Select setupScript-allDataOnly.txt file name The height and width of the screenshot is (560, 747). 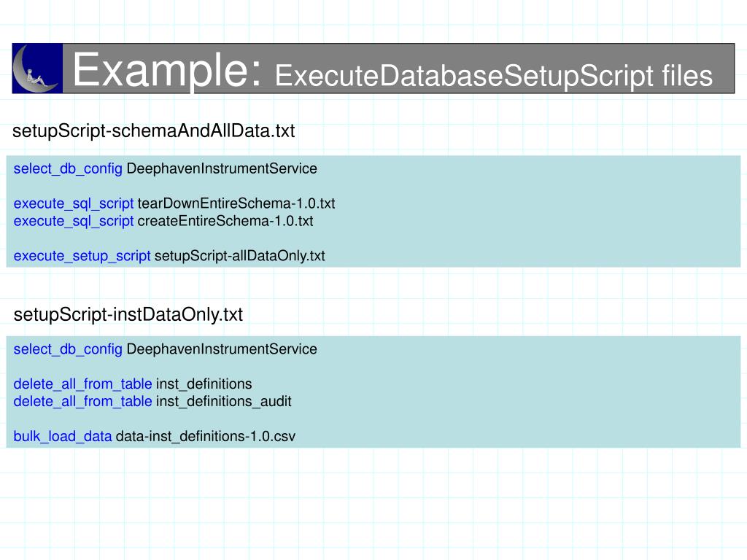coord(239,256)
